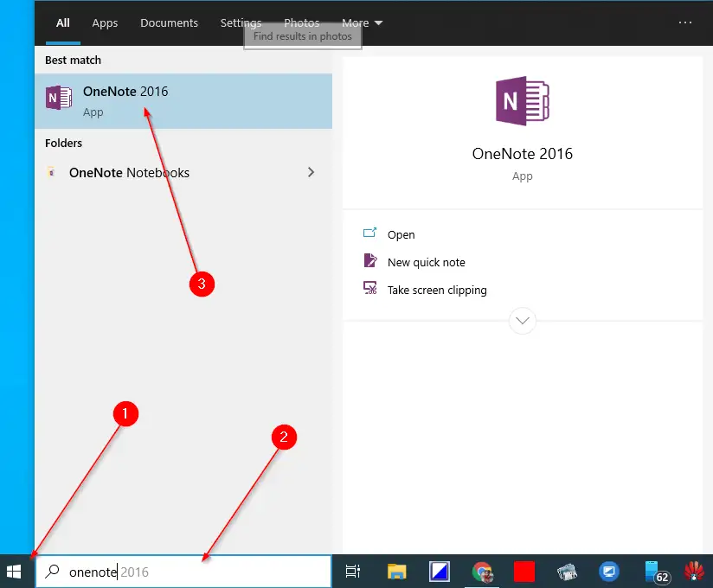Click the OneNote Notebooks folder icon

pos(51,172)
